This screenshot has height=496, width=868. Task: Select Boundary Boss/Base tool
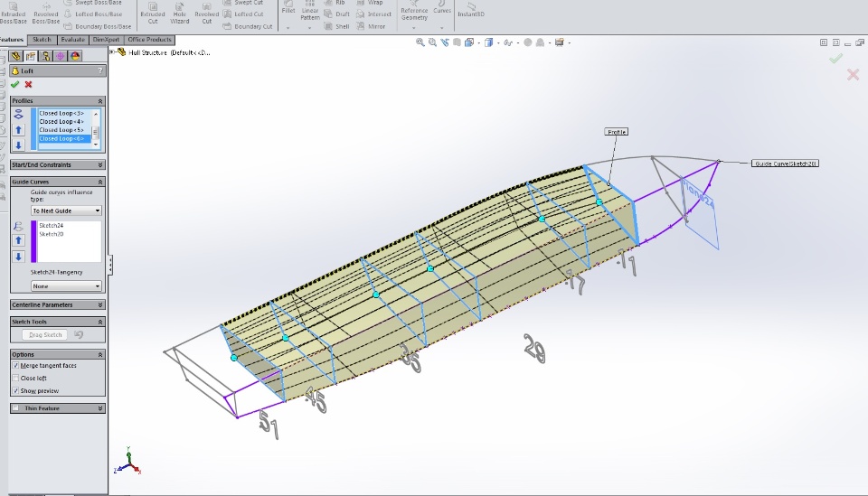coord(98,26)
